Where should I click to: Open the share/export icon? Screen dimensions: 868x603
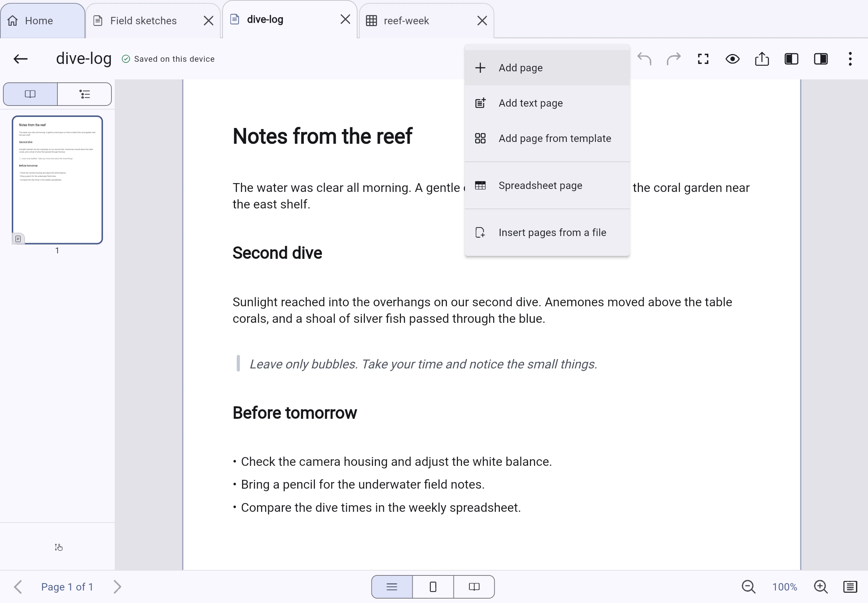click(x=762, y=59)
